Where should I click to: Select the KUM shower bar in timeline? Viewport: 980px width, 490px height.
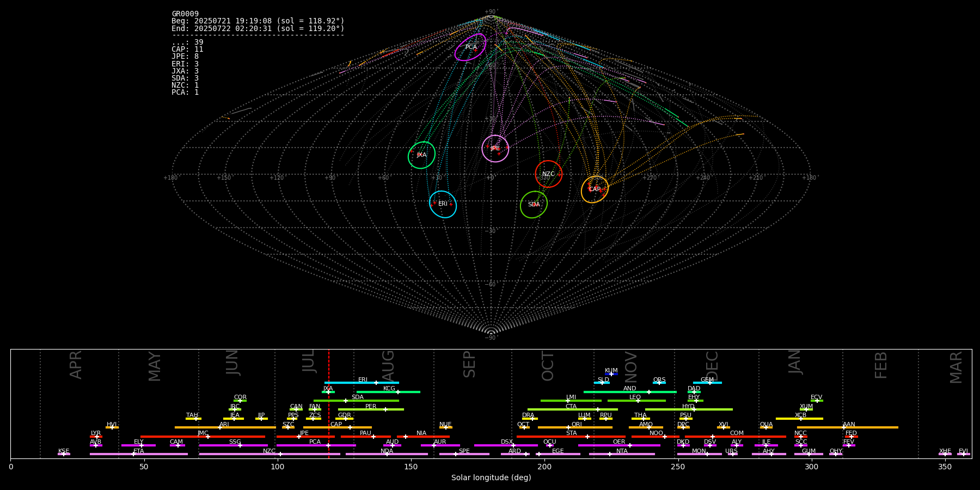coord(611,374)
